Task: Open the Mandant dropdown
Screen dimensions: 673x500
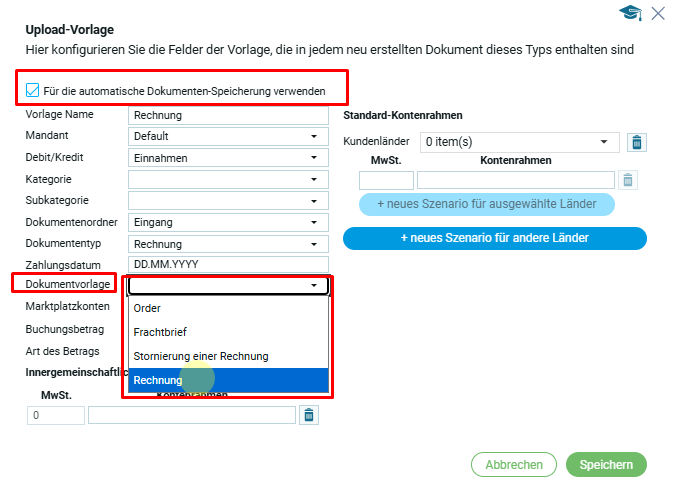Action: pos(228,136)
